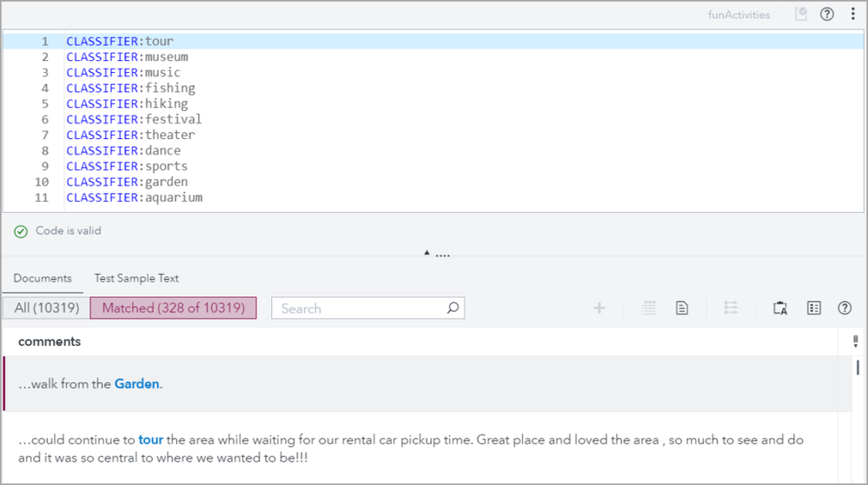Click the clipboard text icon with letter A

[x=779, y=308]
